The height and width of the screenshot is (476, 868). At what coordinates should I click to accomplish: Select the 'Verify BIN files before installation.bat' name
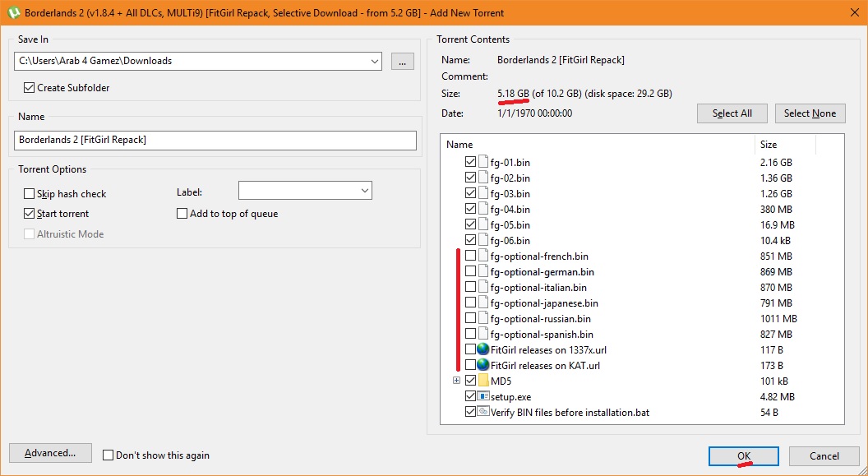[570, 412]
